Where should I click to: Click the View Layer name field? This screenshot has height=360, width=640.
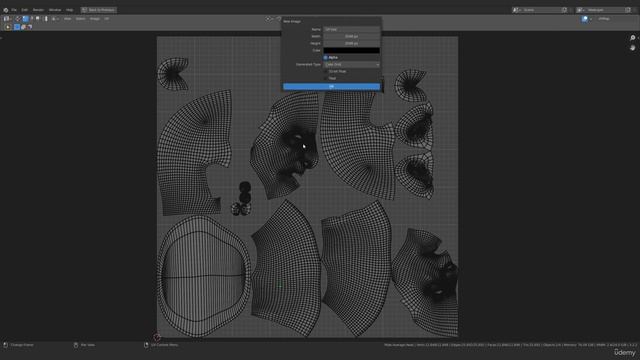click(x=604, y=10)
